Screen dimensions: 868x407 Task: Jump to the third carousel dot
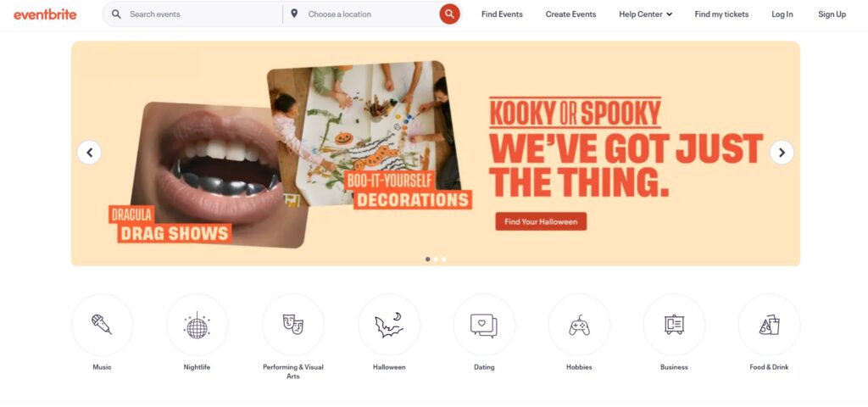click(x=444, y=259)
